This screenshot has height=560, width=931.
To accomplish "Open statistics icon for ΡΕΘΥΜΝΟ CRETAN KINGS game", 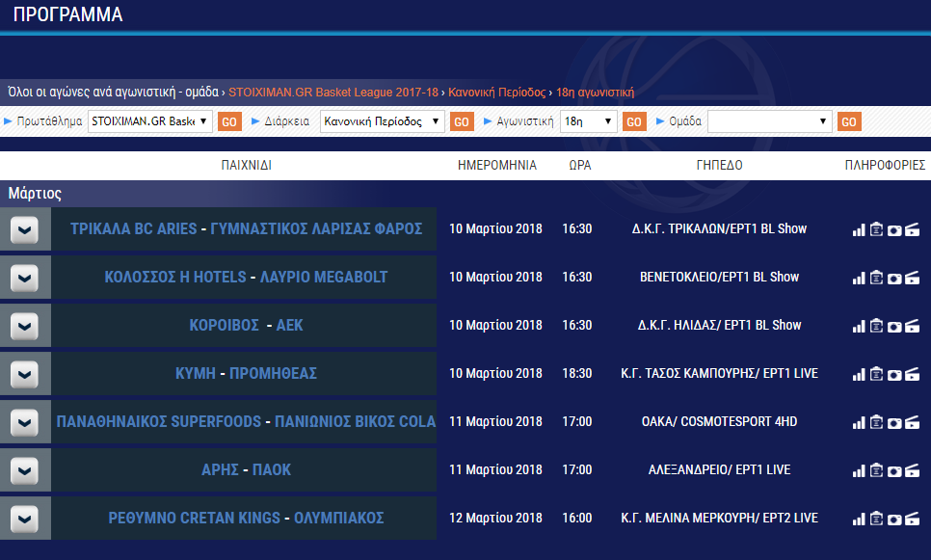I will [x=859, y=519].
